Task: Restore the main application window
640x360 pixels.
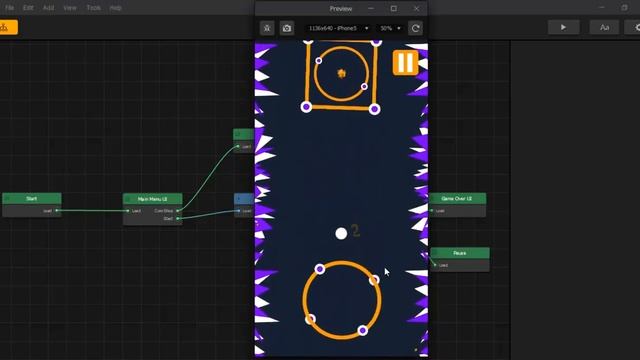Action: (625, 8)
